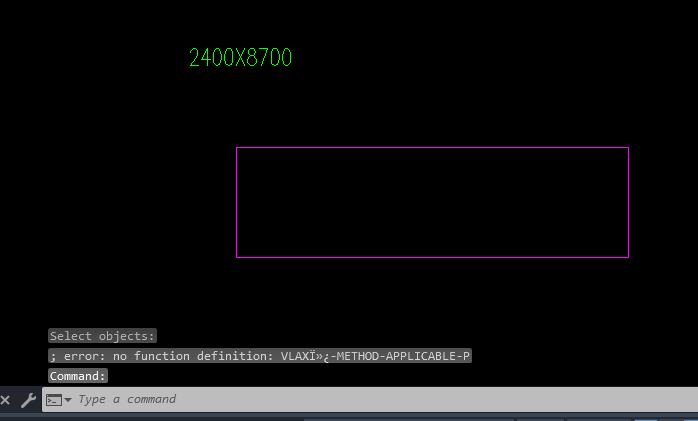Click the rectangle's top-left corner vertex
Screen dimensions: 698x421
[x=237, y=148]
